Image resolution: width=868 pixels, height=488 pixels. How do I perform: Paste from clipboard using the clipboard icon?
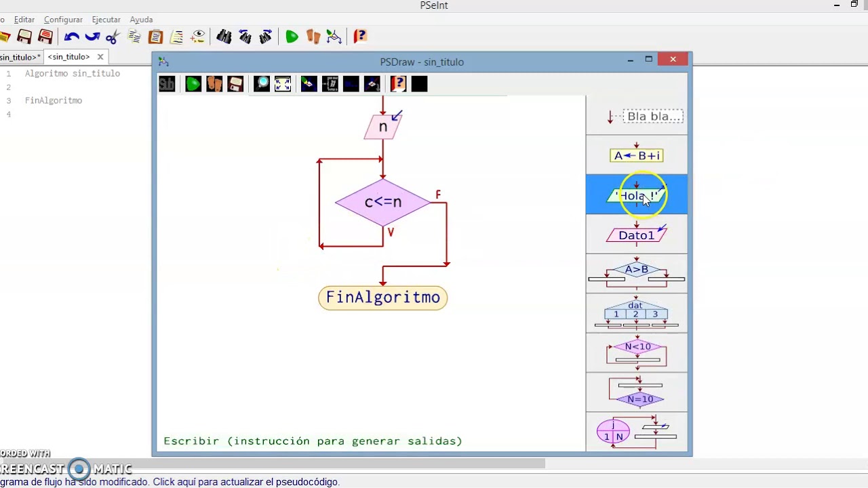[155, 37]
